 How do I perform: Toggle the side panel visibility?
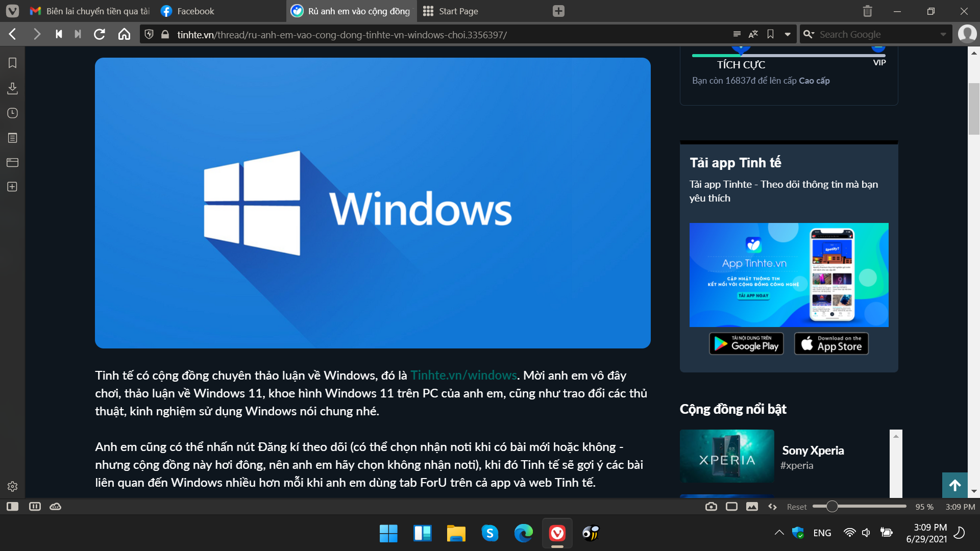[12, 507]
